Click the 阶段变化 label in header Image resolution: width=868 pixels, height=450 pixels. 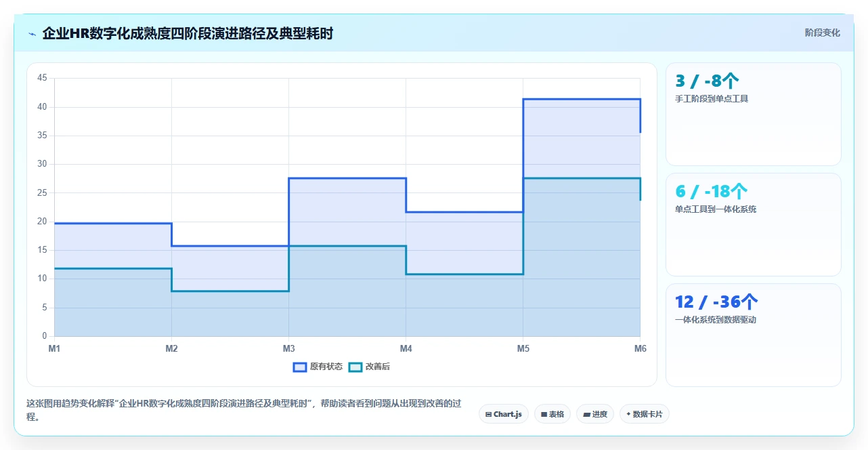tap(823, 33)
